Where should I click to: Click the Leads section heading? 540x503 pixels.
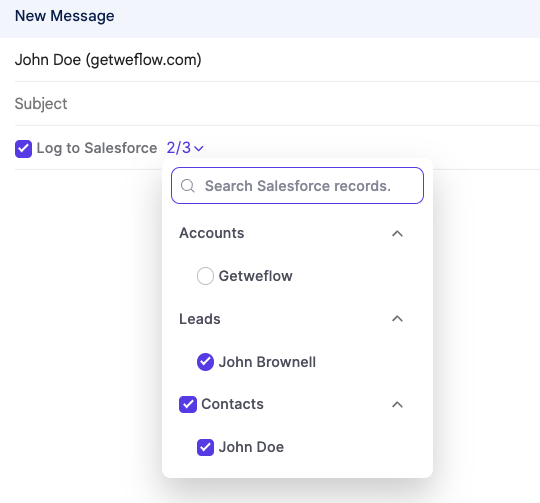point(200,319)
